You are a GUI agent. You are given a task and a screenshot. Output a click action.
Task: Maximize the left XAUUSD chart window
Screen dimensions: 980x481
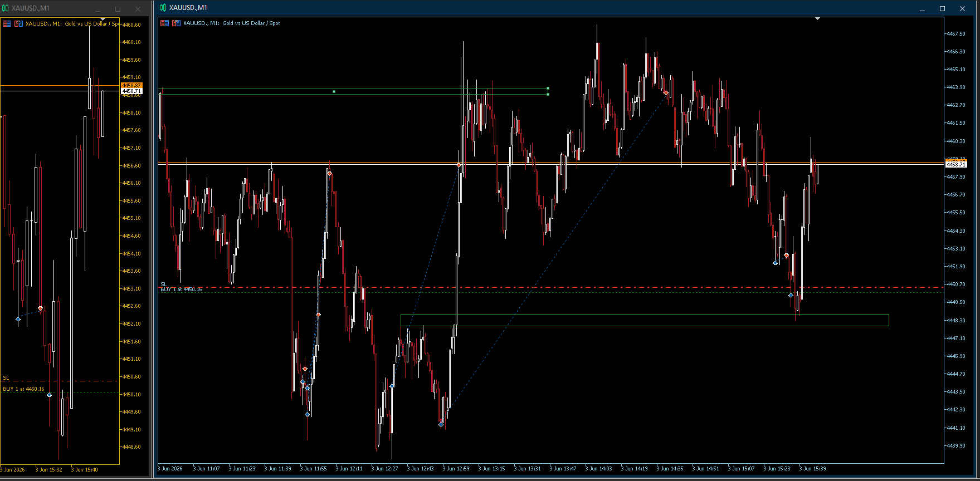(x=118, y=9)
